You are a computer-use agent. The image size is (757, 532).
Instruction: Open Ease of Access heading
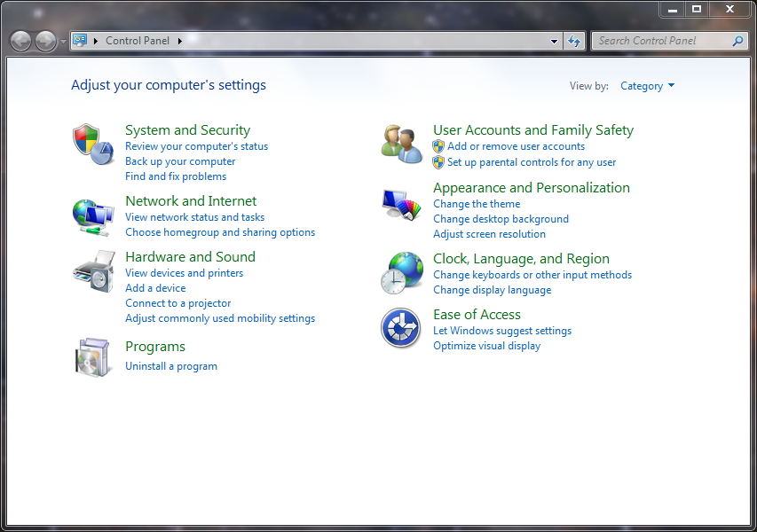point(477,315)
